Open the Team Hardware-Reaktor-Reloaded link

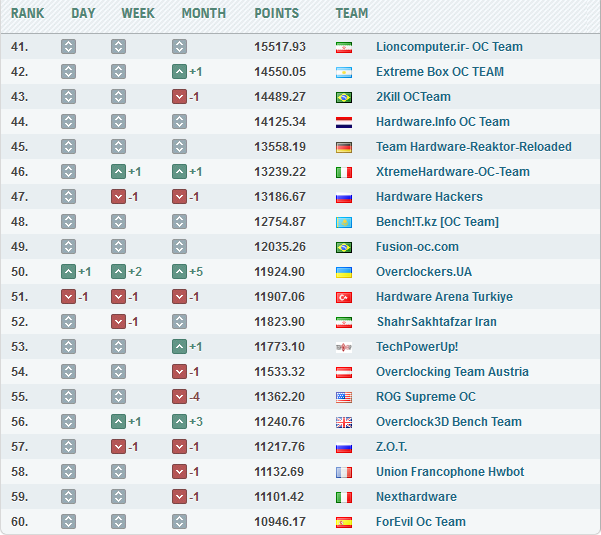pos(474,146)
